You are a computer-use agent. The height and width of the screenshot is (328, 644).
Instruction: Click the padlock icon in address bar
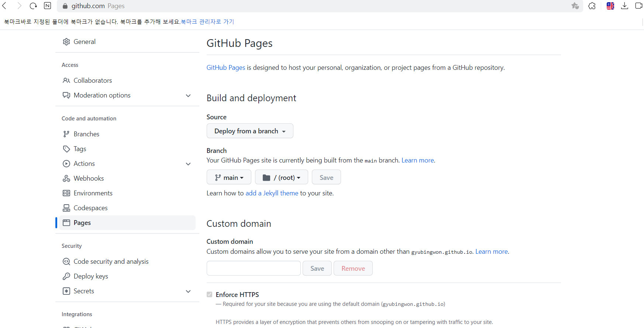(65, 6)
